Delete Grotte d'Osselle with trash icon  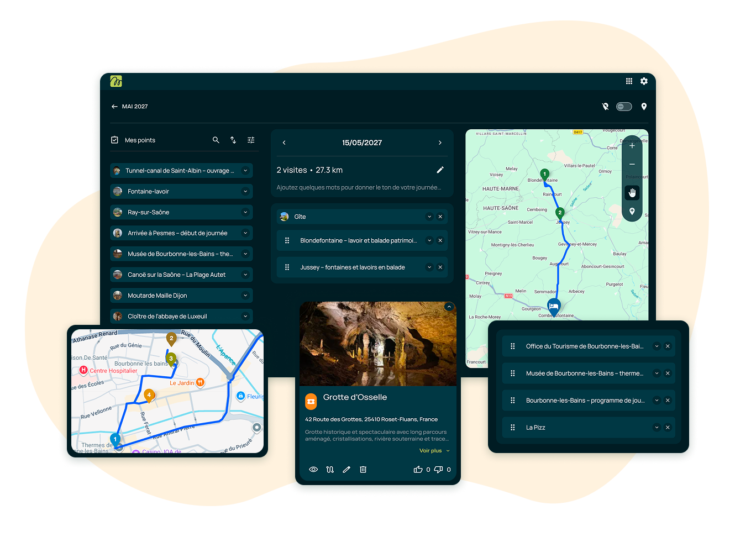click(x=363, y=470)
